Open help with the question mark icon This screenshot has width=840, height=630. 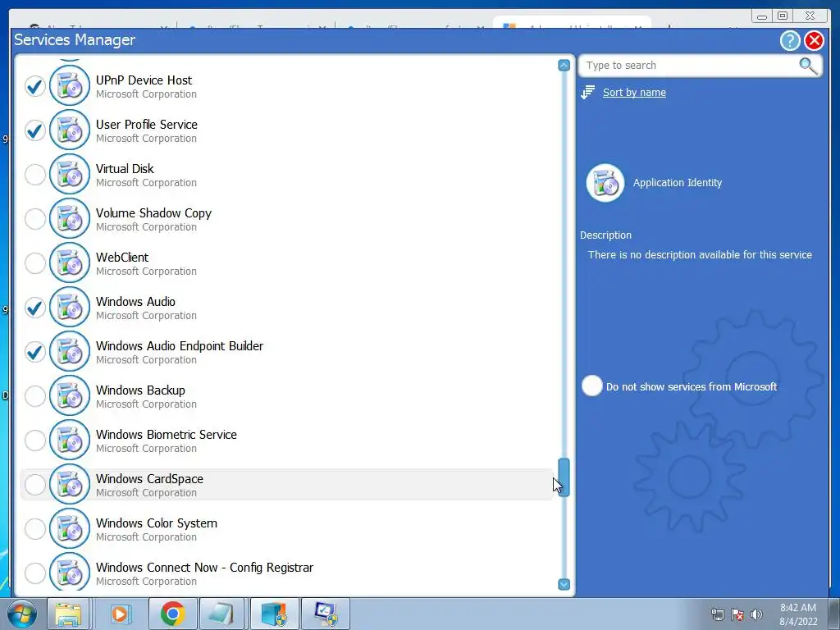coord(790,40)
